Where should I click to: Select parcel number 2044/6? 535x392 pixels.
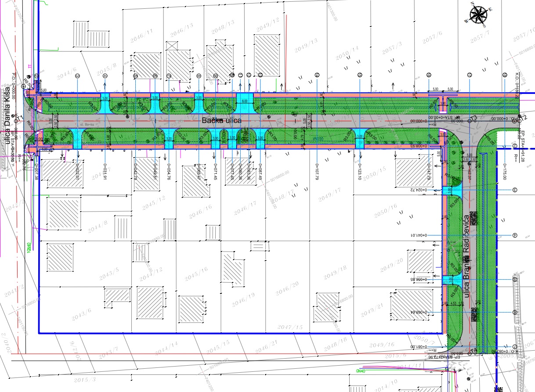[66, 73]
